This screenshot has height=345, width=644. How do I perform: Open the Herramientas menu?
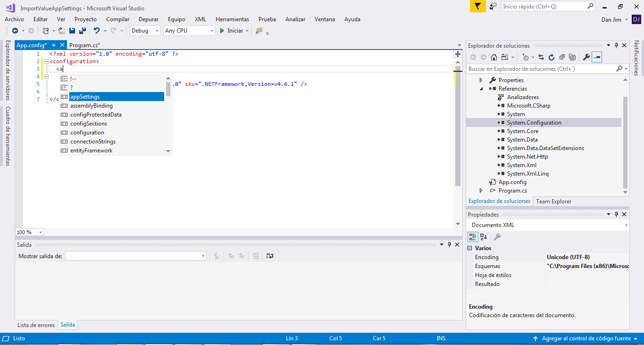pos(232,19)
